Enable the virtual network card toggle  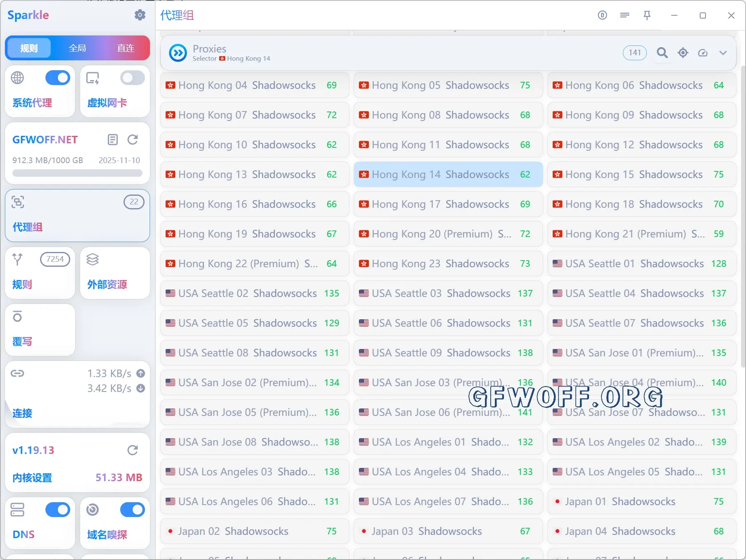coord(132,78)
